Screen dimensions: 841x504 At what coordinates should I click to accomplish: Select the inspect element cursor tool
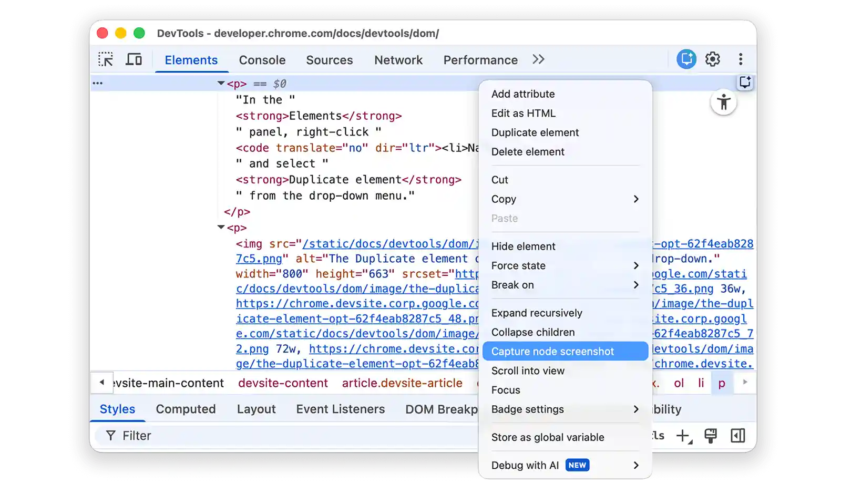pyautogui.click(x=105, y=59)
